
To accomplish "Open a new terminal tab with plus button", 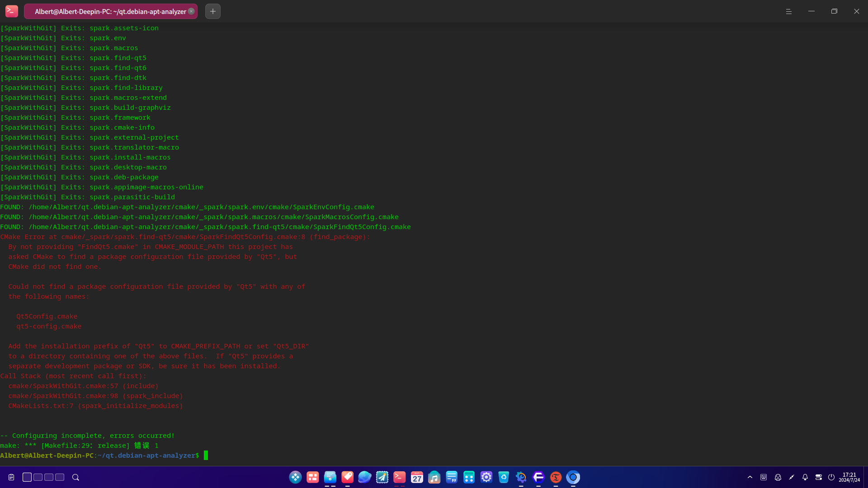I will pyautogui.click(x=213, y=11).
